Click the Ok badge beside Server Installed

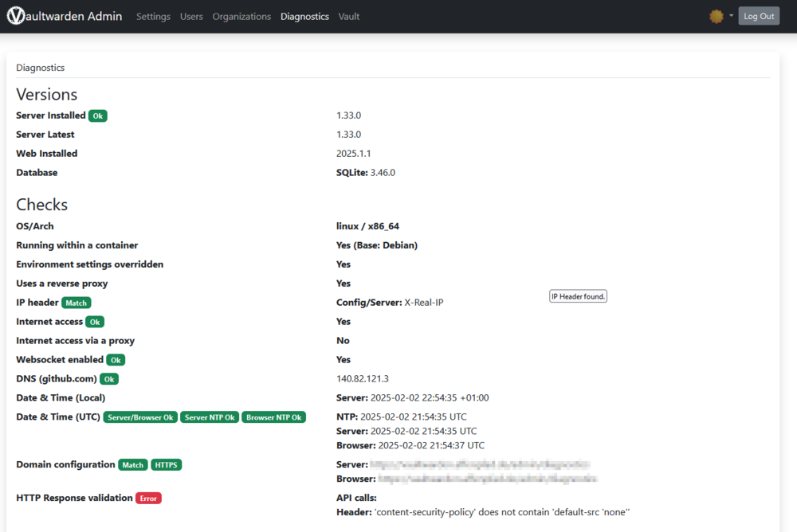click(97, 115)
